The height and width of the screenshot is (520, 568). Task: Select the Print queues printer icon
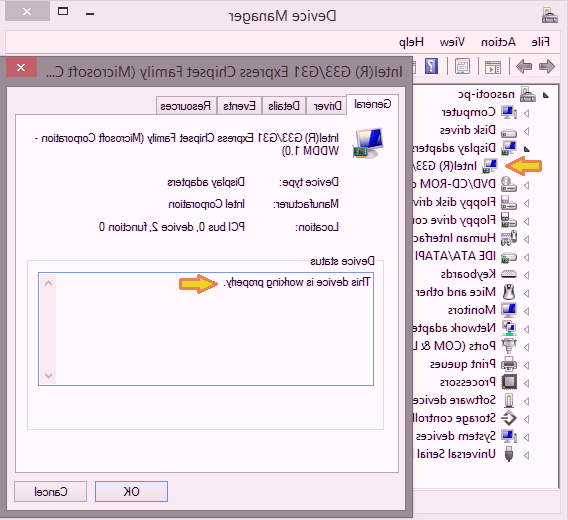pos(509,364)
